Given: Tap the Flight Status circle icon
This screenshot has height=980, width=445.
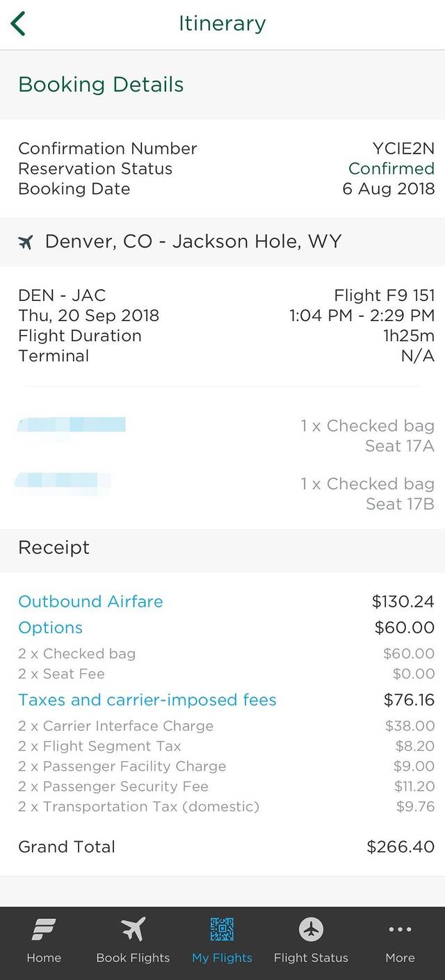Looking at the screenshot, I should tap(311, 929).
